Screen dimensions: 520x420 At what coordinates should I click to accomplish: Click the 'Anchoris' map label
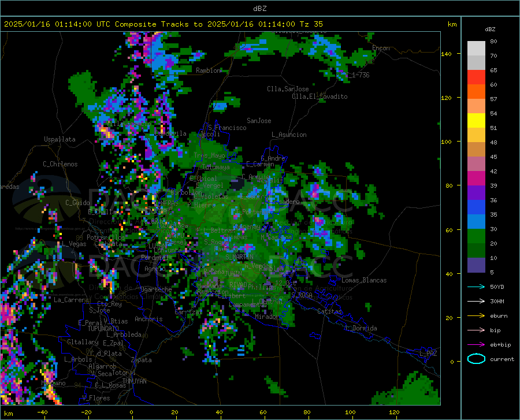click(x=148, y=319)
